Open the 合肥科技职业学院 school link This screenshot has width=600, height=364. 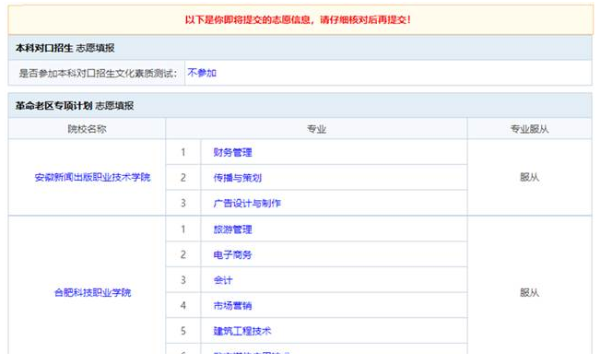point(92,292)
